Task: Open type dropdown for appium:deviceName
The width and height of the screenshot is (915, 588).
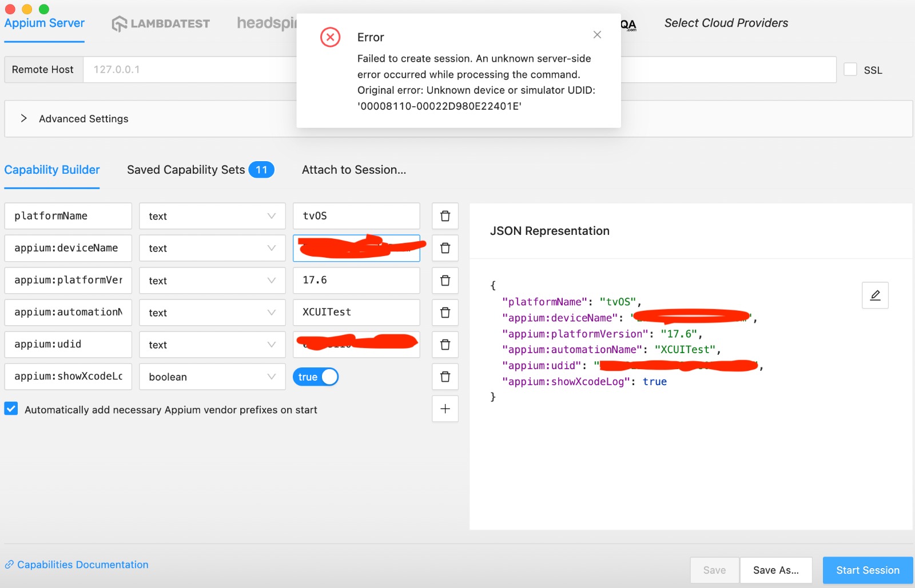Action: point(212,248)
